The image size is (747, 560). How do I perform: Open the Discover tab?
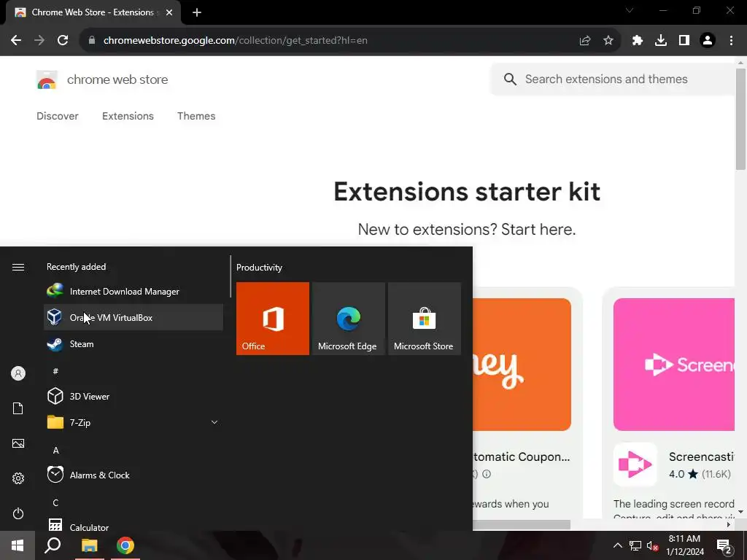[57, 116]
